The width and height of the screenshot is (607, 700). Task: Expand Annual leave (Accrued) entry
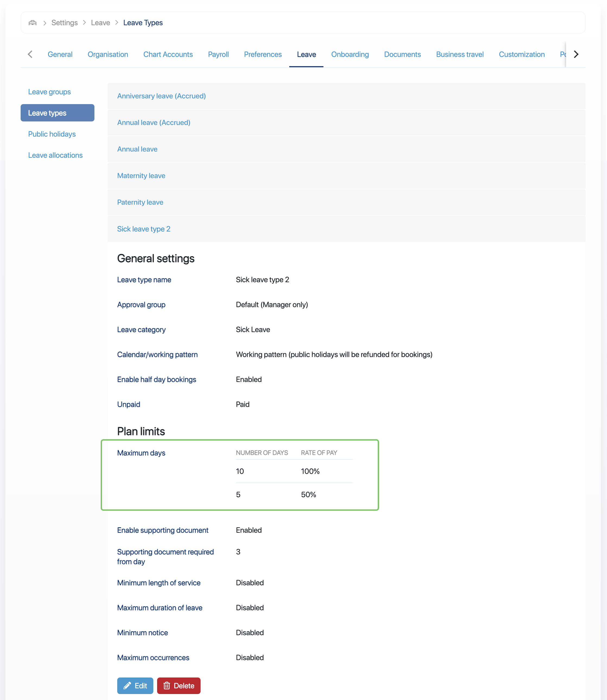point(153,123)
